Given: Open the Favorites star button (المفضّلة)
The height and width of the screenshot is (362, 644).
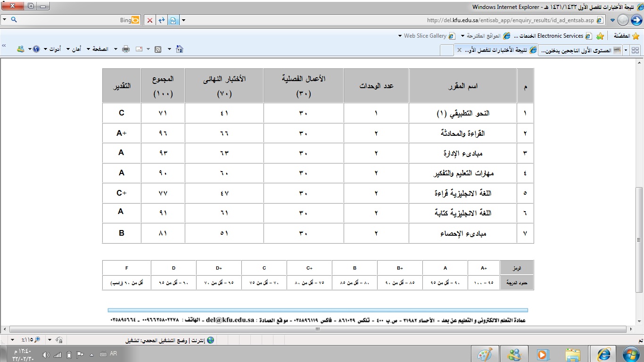Looking at the screenshot, I should pos(627,36).
